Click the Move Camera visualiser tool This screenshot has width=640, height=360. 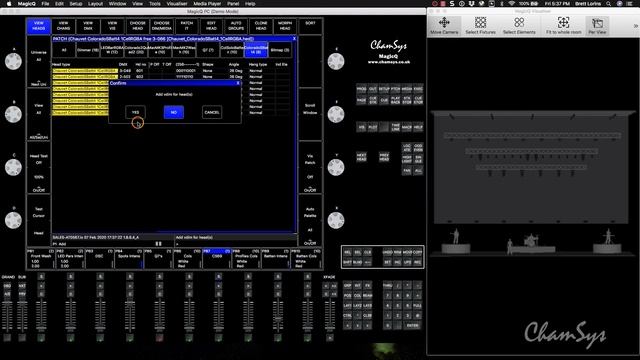tap(444, 25)
